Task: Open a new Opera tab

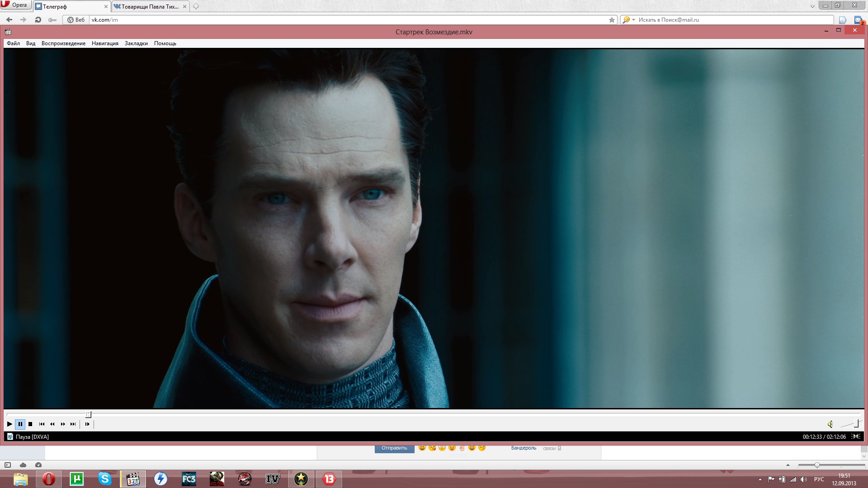Action: tap(196, 6)
